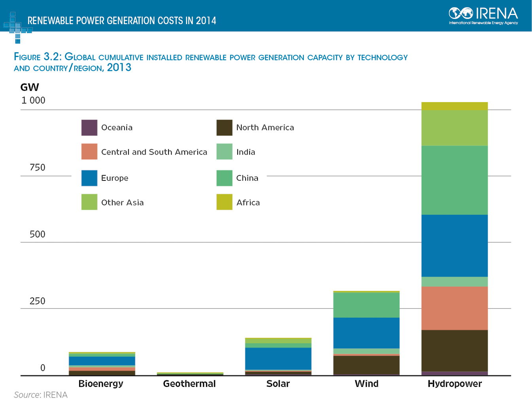532x406 pixels.
Task: Toggle the Europe legend label visibility
Action: point(115,178)
